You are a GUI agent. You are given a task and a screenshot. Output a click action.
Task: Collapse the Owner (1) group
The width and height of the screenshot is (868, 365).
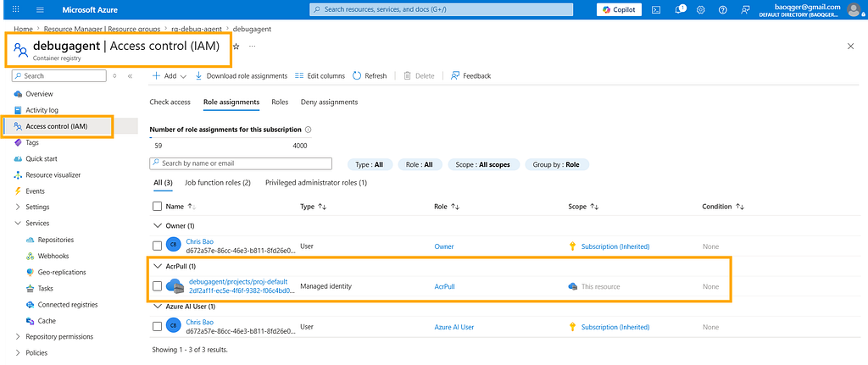[x=157, y=225]
